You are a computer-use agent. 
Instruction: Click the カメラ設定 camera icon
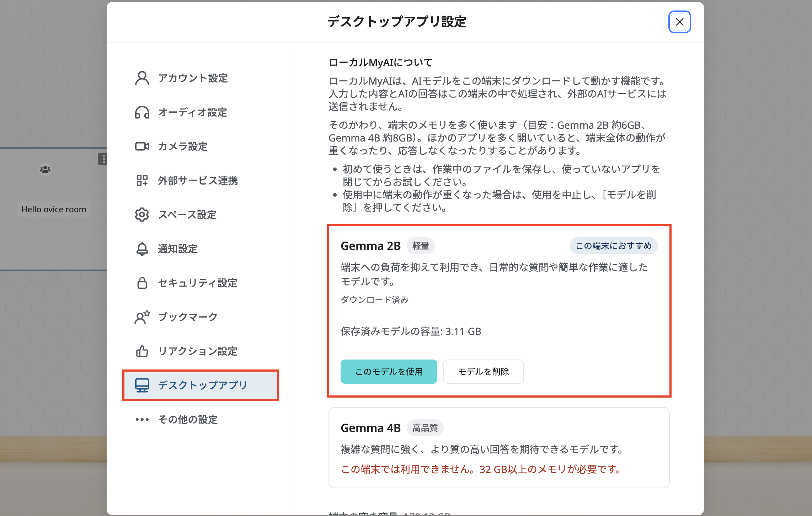tap(142, 146)
